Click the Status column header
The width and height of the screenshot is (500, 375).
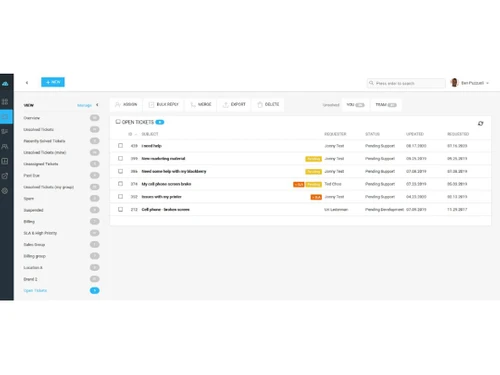click(372, 134)
